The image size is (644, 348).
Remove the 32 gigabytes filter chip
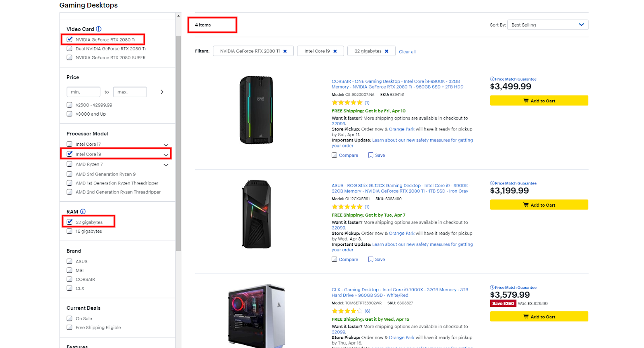pyautogui.click(x=386, y=51)
